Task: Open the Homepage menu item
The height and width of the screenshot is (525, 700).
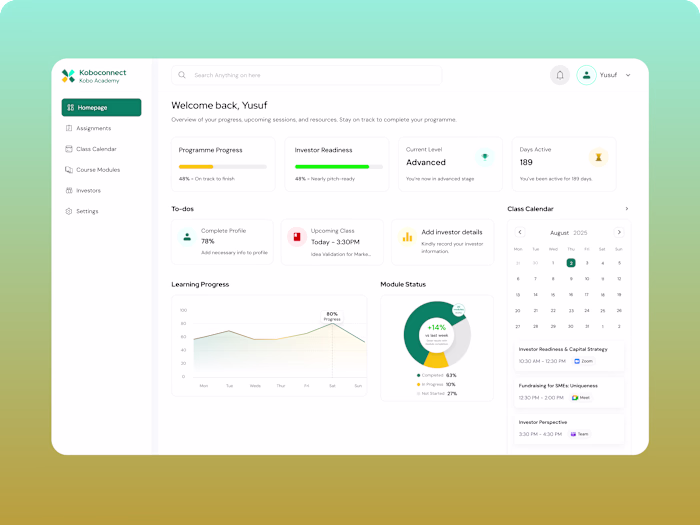Action: [x=101, y=108]
